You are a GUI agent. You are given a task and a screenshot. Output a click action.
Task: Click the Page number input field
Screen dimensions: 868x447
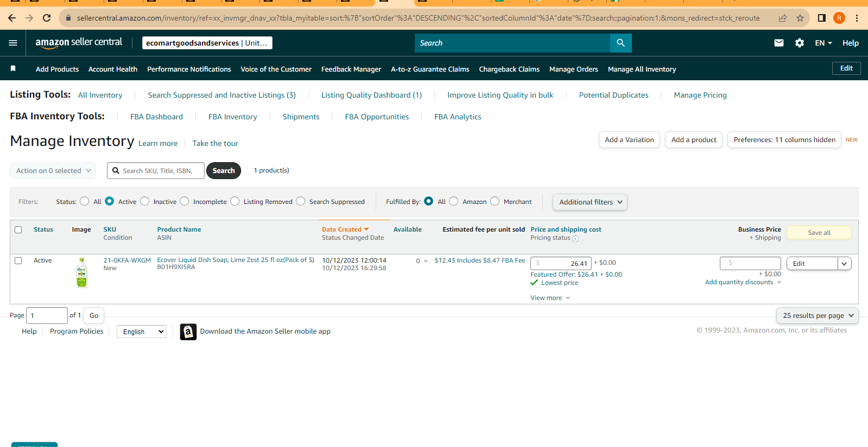pos(47,315)
